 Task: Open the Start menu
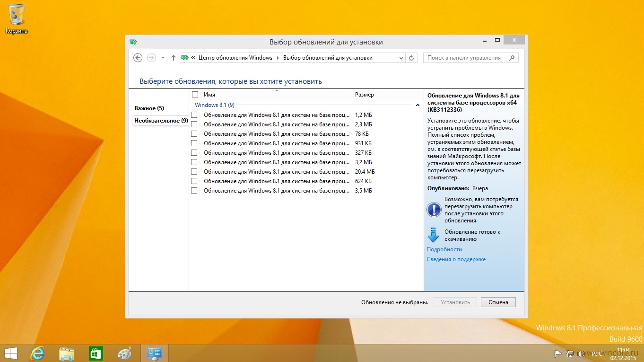pyautogui.click(x=10, y=353)
